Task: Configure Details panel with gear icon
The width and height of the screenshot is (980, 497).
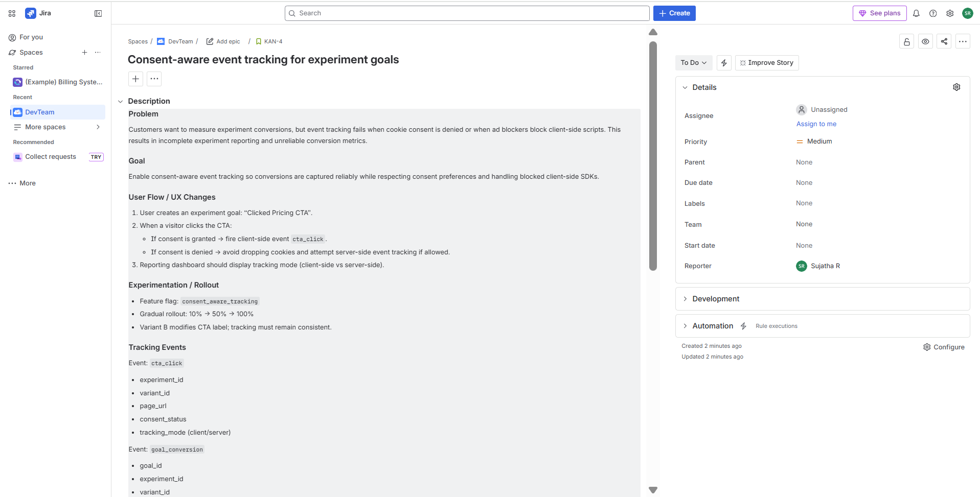Action: [956, 87]
